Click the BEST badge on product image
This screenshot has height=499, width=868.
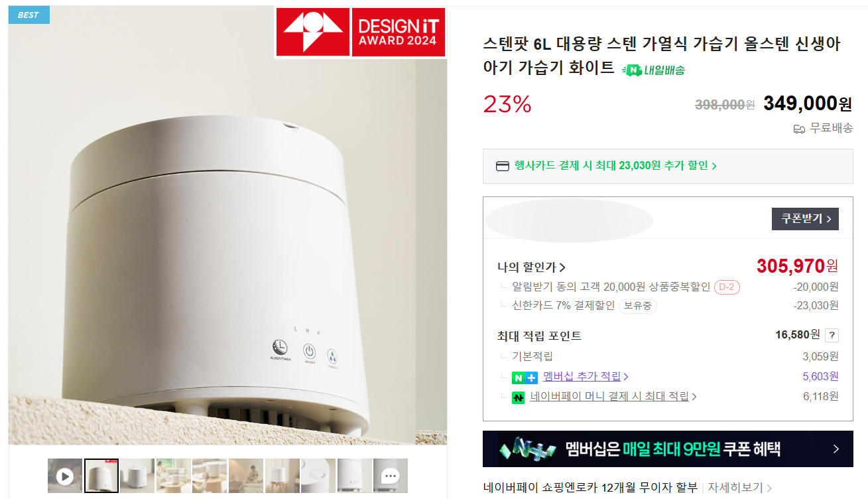[x=29, y=15]
